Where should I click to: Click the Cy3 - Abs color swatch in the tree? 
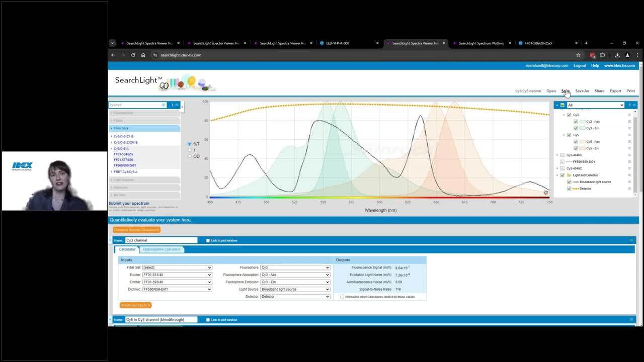point(582,121)
